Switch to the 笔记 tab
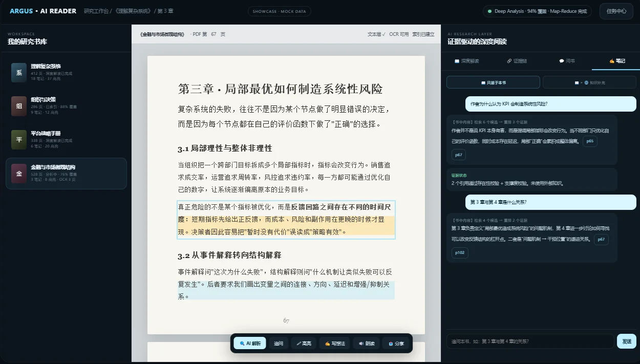 [x=617, y=61]
